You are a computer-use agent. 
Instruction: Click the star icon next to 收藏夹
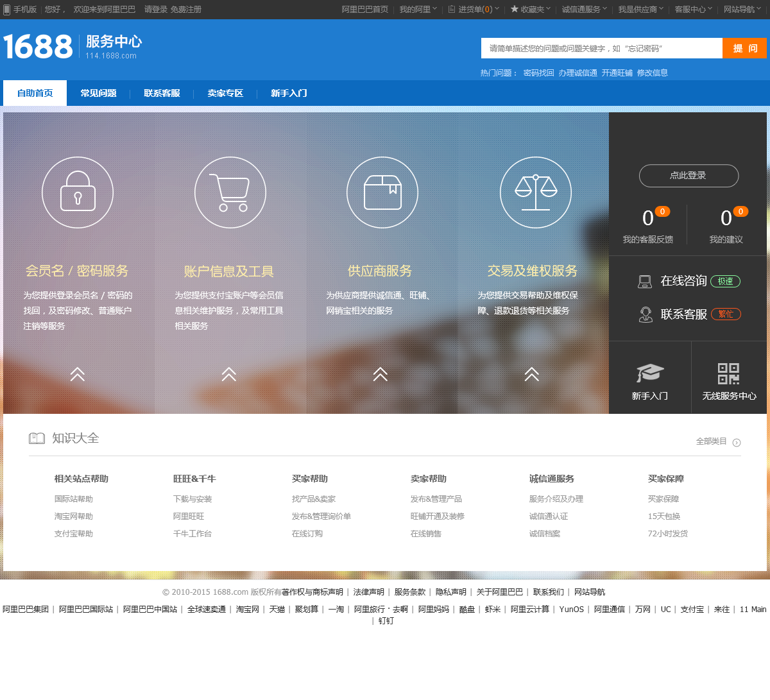(x=514, y=9)
